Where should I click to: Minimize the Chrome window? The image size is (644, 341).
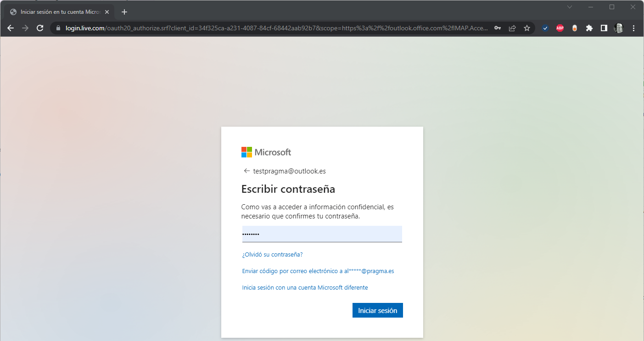[x=591, y=7]
